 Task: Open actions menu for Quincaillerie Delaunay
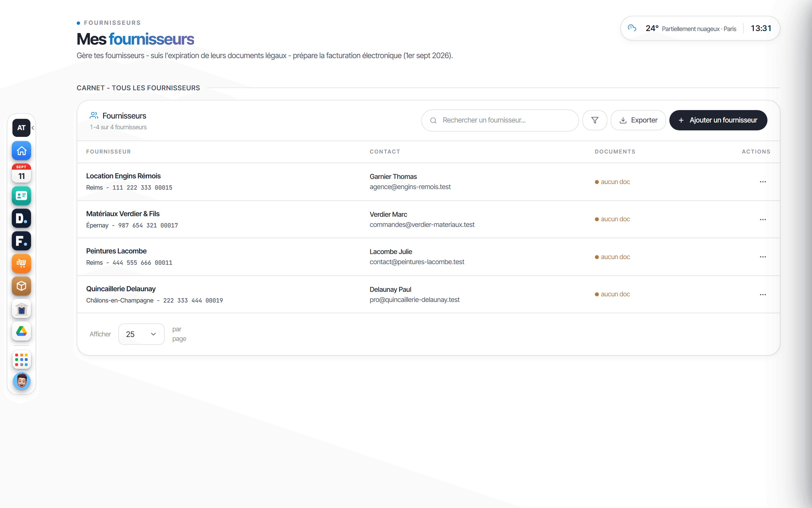coord(763,295)
